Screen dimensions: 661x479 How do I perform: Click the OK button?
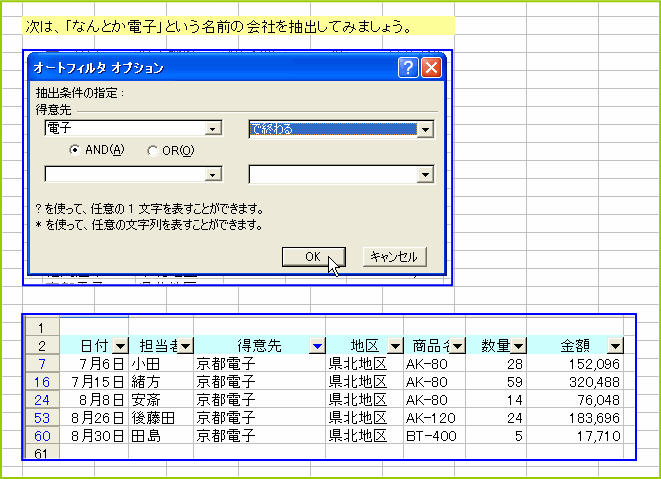coord(314,257)
